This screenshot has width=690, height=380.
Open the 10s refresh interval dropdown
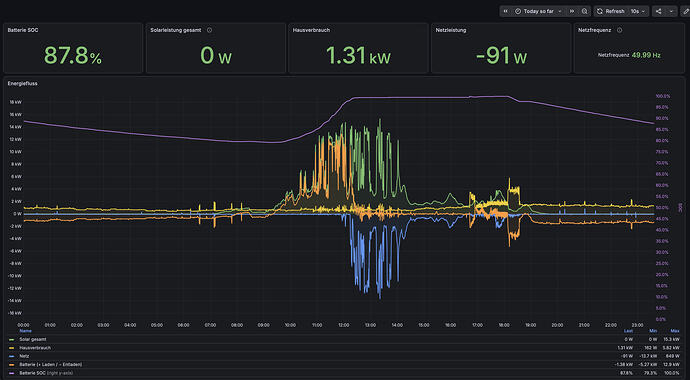coord(638,11)
